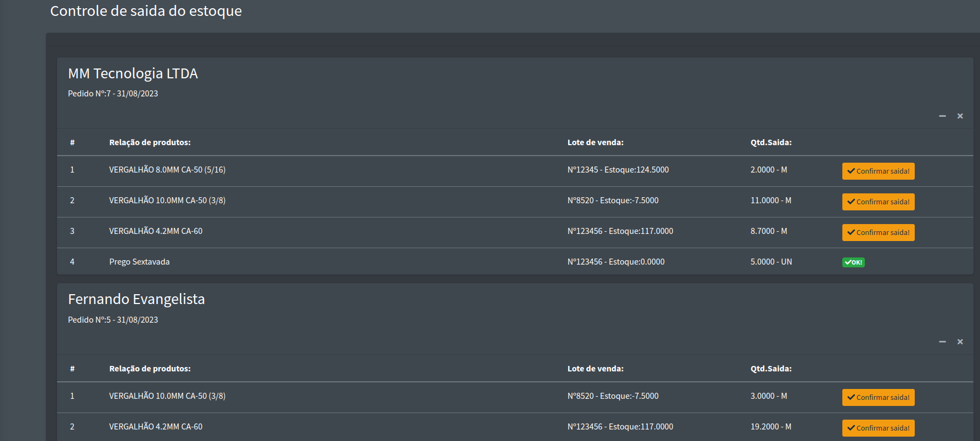Click the Fernando Evangelista card title
Image resolution: width=980 pixels, height=441 pixels.
136,299
